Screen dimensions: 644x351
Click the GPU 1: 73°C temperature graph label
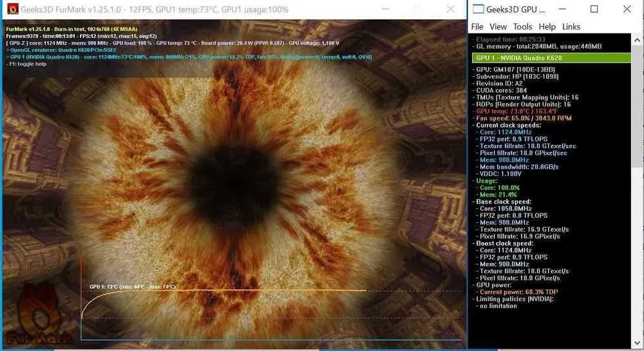[132, 287]
